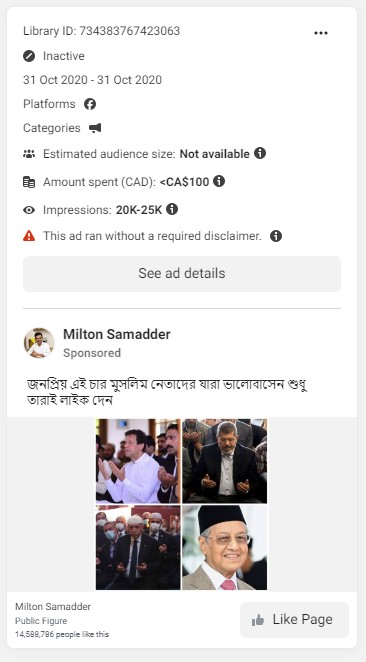Click the impressions eye icon
This screenshot has height=662, width=366.
point(29,210)
